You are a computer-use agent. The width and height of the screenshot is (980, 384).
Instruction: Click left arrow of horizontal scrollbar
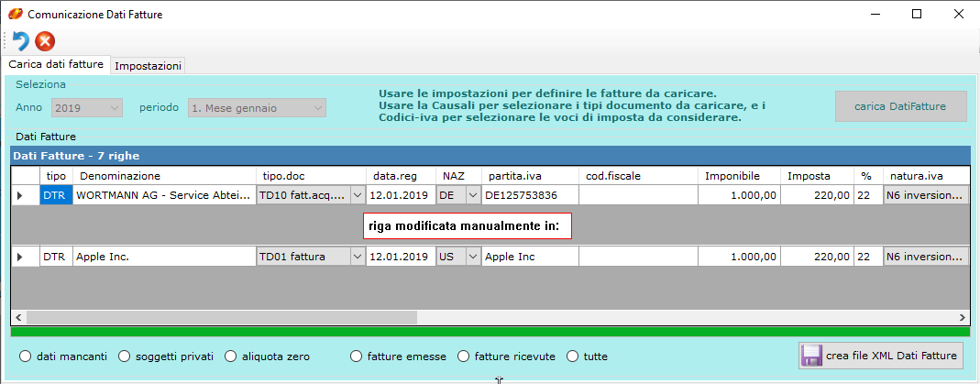(18, 317)
